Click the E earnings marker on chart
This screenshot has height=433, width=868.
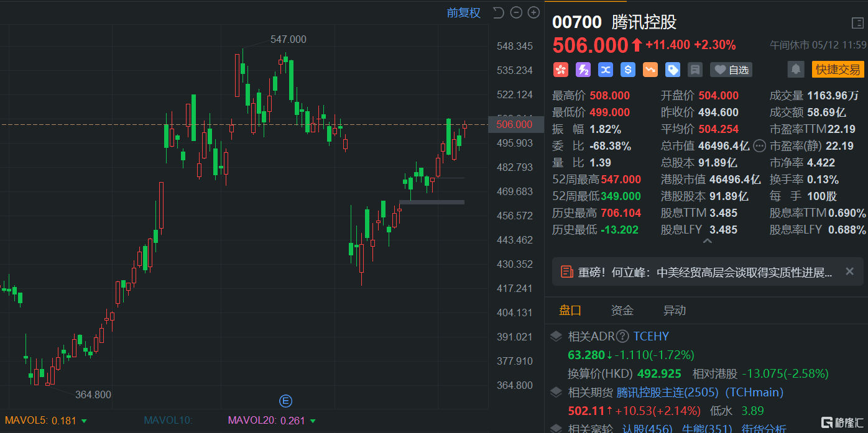(x=285, y=401)
